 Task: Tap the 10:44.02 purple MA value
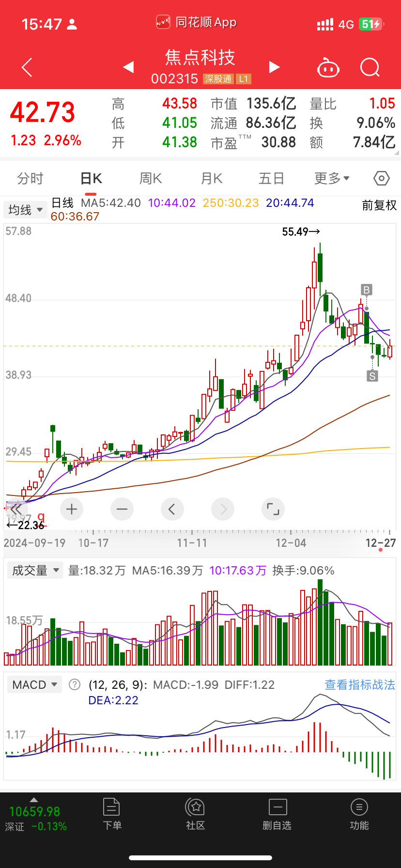(172, 203)
